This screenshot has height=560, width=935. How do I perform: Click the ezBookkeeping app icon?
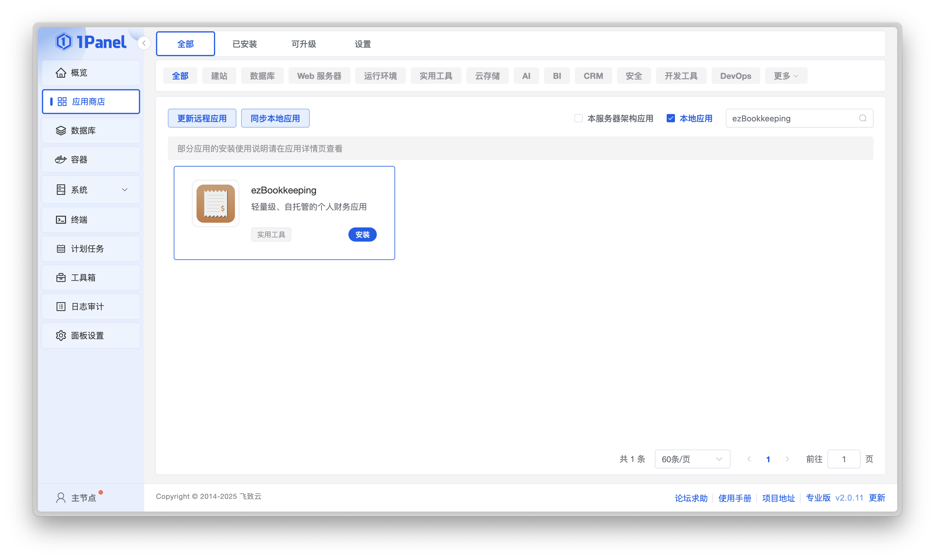point(215,204)
